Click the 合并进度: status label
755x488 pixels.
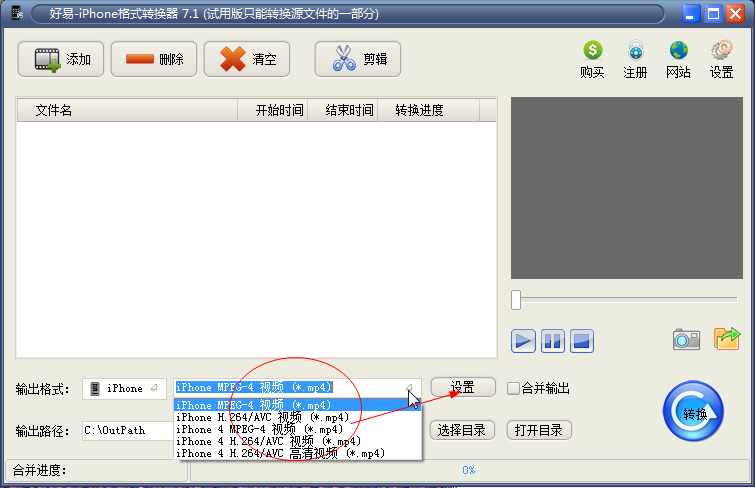point(39,470)
